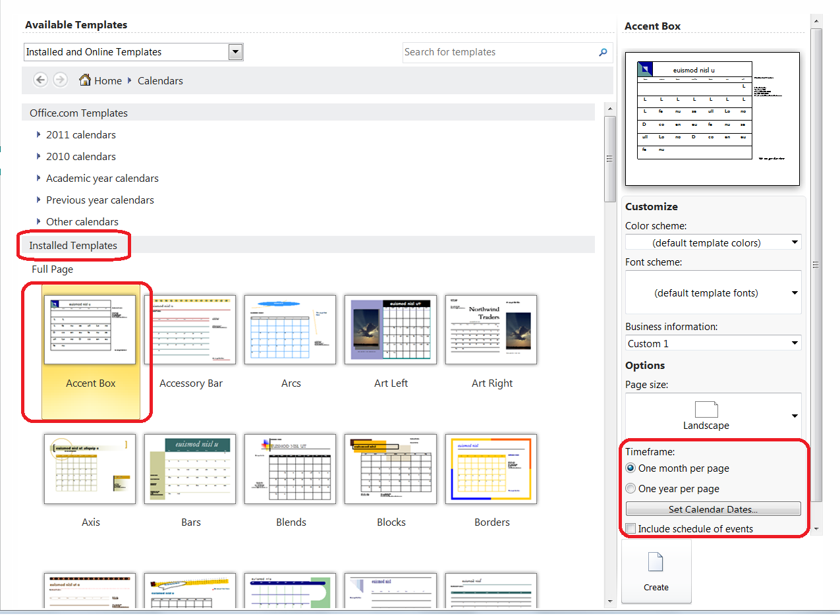Enable Include schedule of events
The image size is (840, 616).
[x=630, y=528]
